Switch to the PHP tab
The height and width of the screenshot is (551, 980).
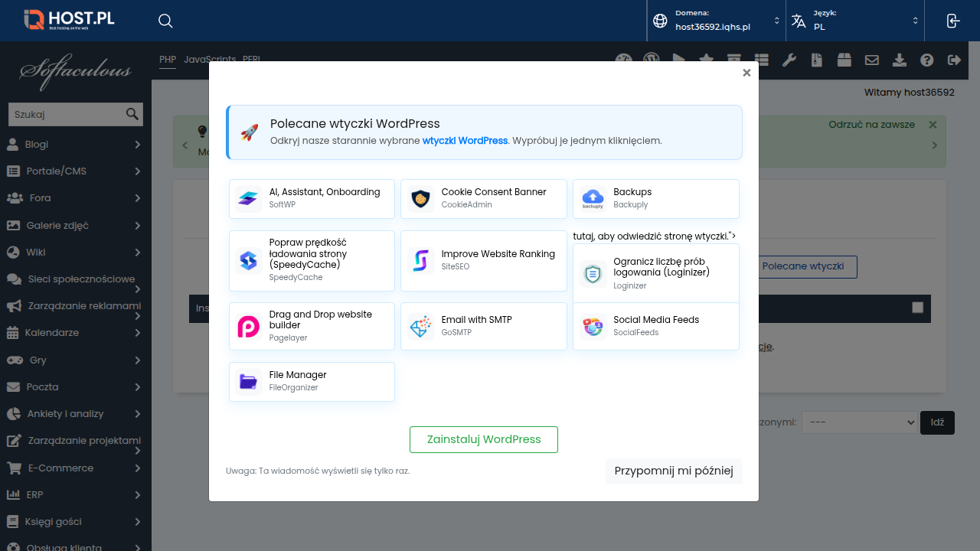[168, 59]
